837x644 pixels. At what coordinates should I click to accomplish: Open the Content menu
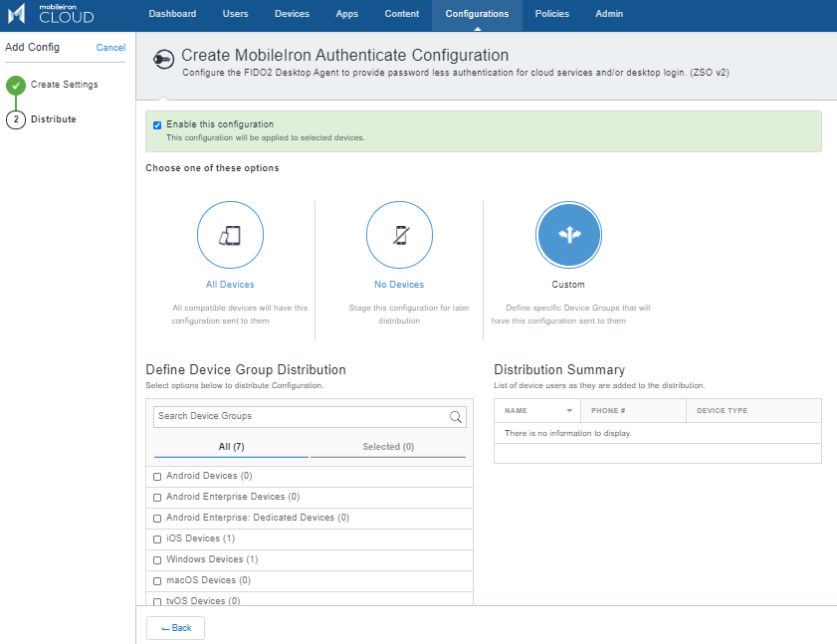click(402, 14)
